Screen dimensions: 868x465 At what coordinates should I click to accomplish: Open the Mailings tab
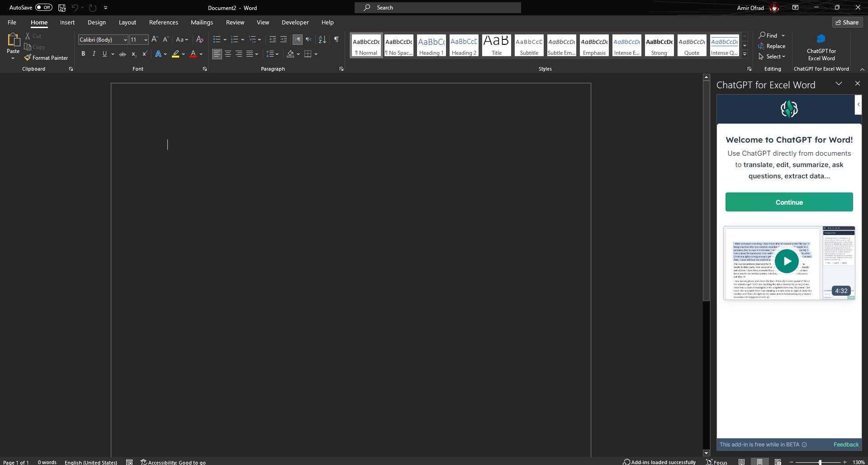tap(201, 22)
